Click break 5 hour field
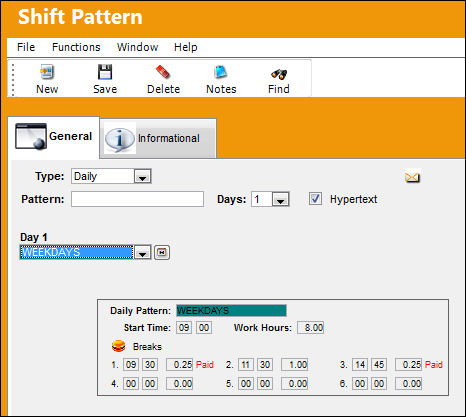 (246, 384)
